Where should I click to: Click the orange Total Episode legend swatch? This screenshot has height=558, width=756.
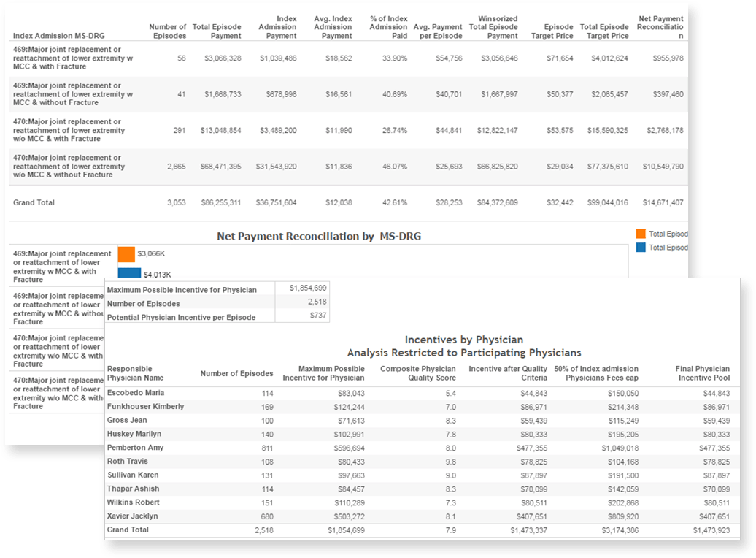coord(641,234)
